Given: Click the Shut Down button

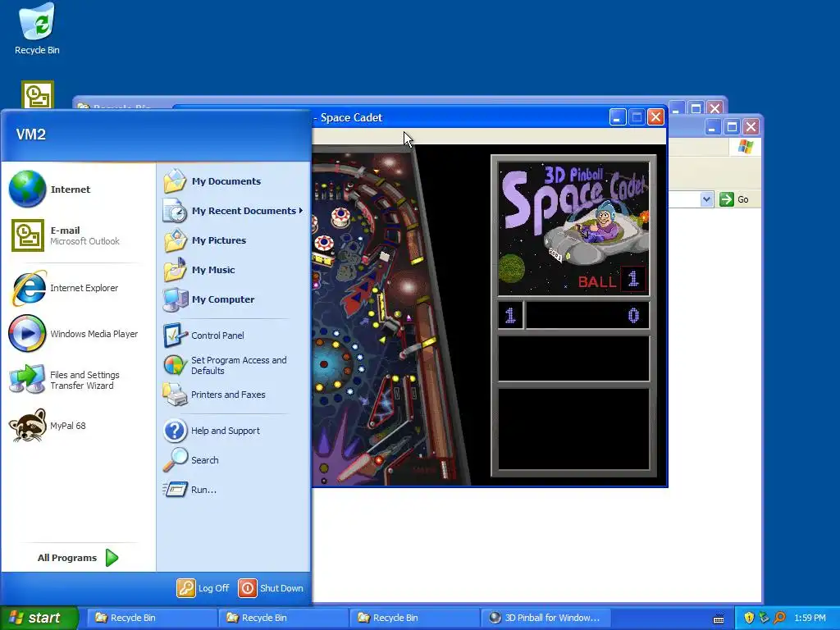Looking at the screenshot, I should [x=271, y=588].
